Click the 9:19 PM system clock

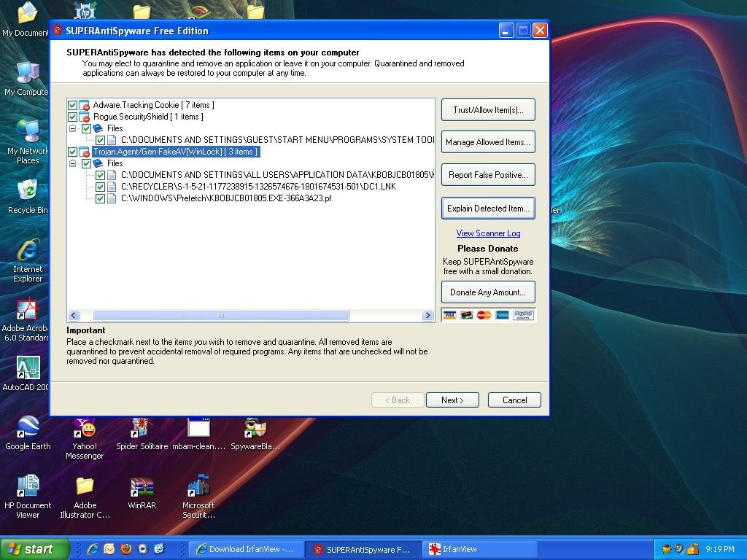[720, 549]
